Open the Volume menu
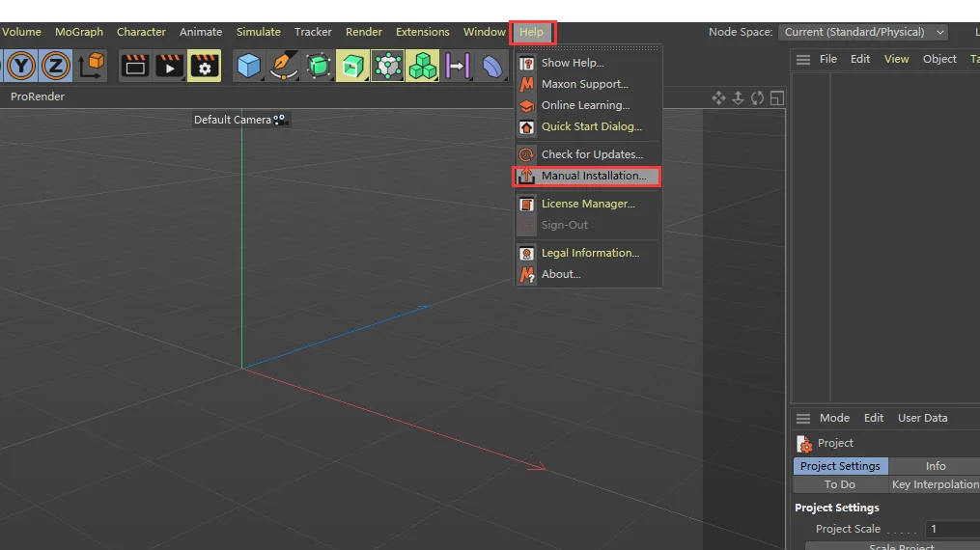This screenshot has width=980, height=550. pyautogui.click(x=21, y=32)
